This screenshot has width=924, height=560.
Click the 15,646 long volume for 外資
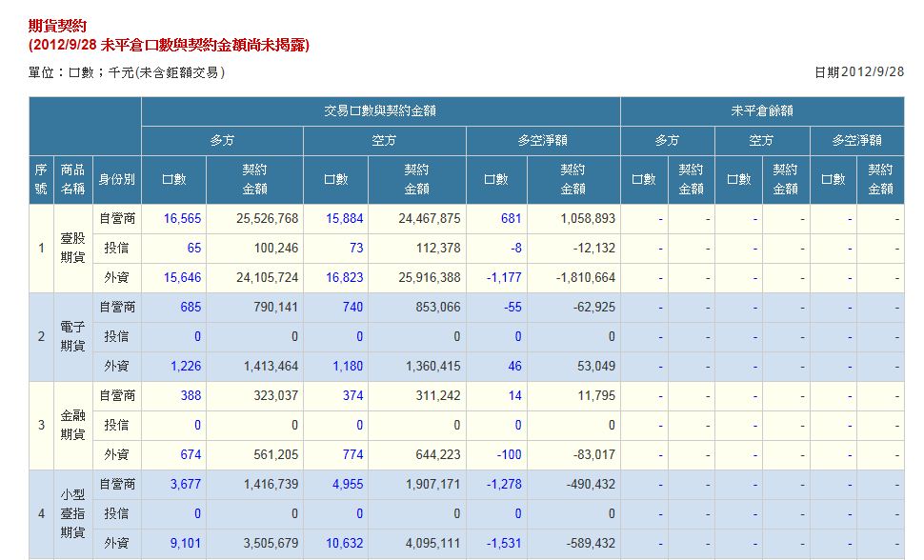(x=182, y=278)
